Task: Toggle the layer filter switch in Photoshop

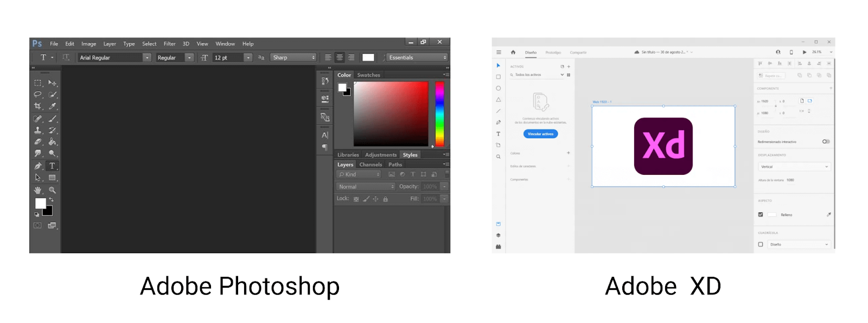Action: pyautogui.click(x=447, y=174)
